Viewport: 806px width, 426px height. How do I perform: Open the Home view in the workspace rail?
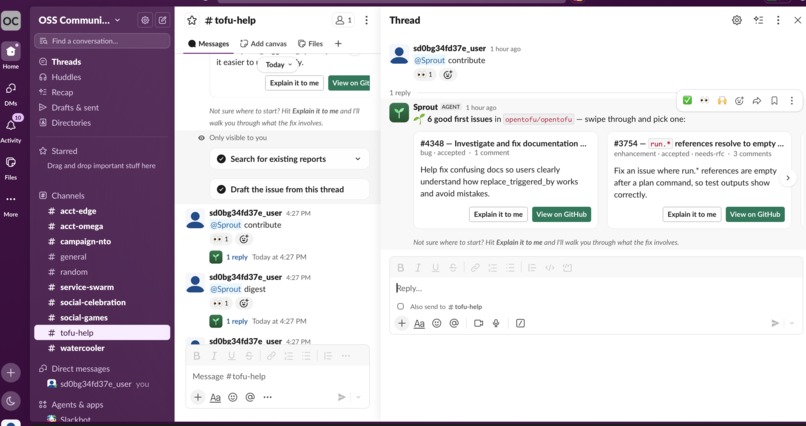[11, 51]
